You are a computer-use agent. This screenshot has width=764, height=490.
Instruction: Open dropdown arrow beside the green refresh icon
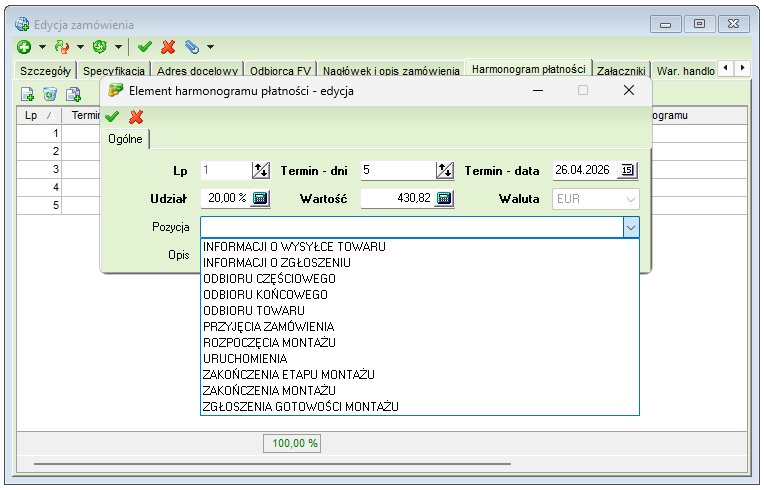coord(118,47)
